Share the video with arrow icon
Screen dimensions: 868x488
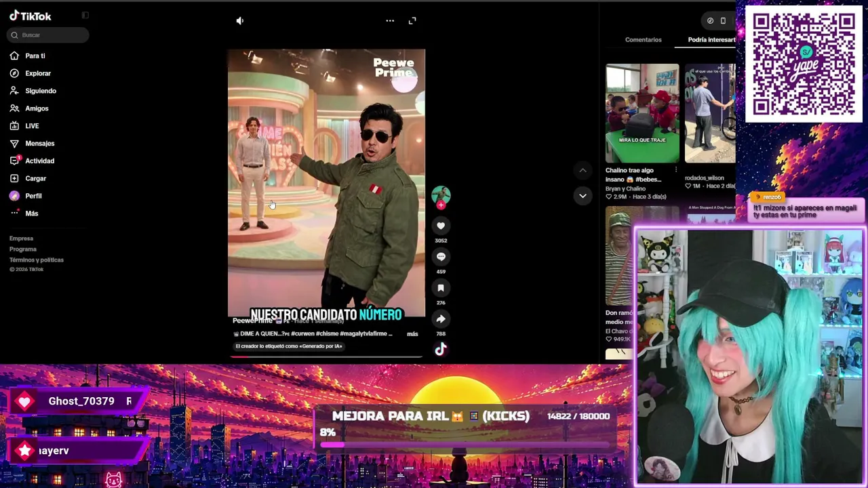click(441, 319)
